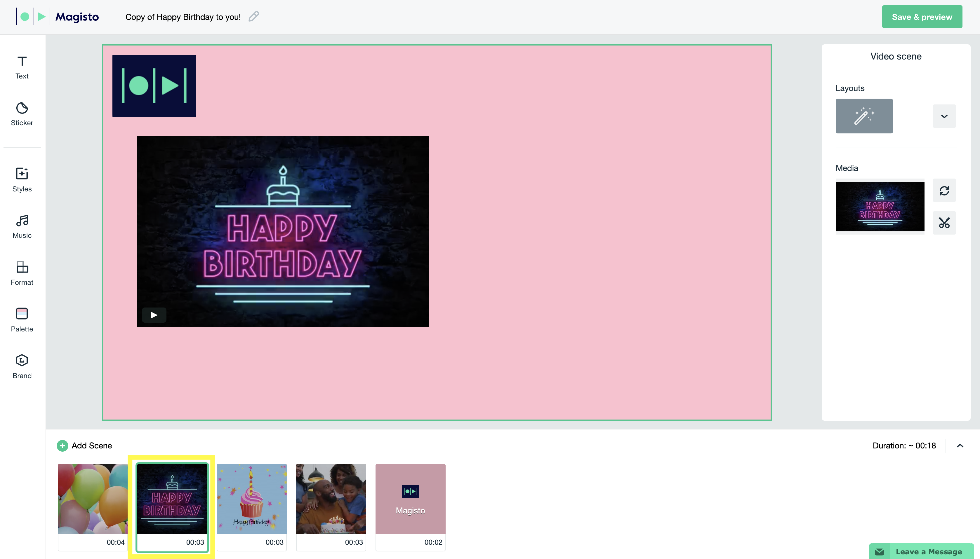
Task: Click 00:02 duration under Magisto scene
Action: [433, 542]
